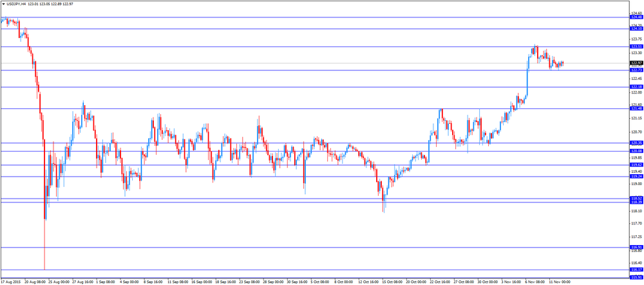Viewport: 644px width, 285px height.
Task: Click the 118.10 price scale label
Action: click(x=637, y=211)
